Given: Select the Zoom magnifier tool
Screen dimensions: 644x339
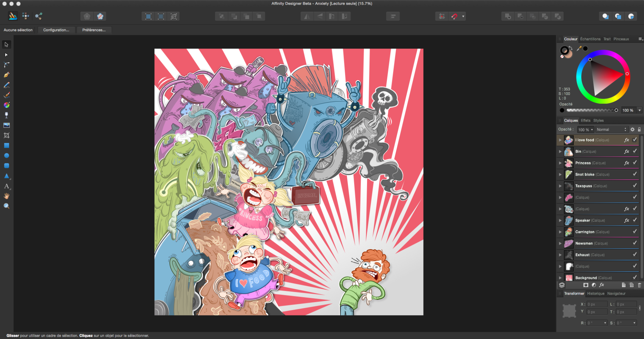Looking at the screenshot, I should (x=6, y=206).
